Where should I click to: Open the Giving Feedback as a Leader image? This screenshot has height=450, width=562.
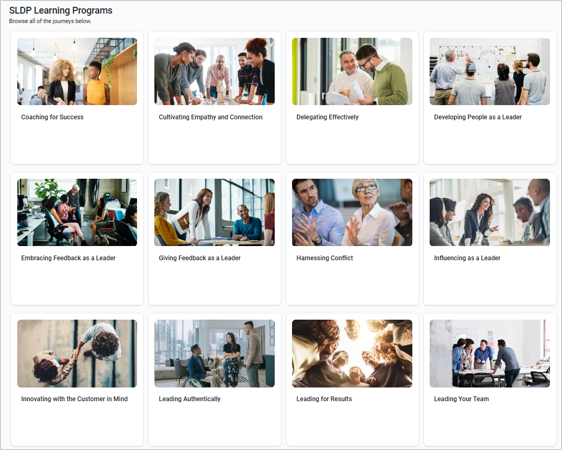click(215, 212)
